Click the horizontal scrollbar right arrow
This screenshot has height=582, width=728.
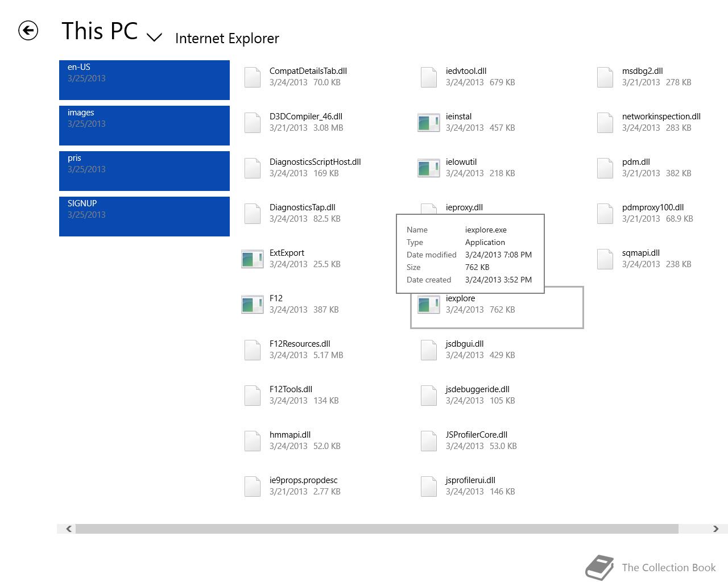coord(715,529)
